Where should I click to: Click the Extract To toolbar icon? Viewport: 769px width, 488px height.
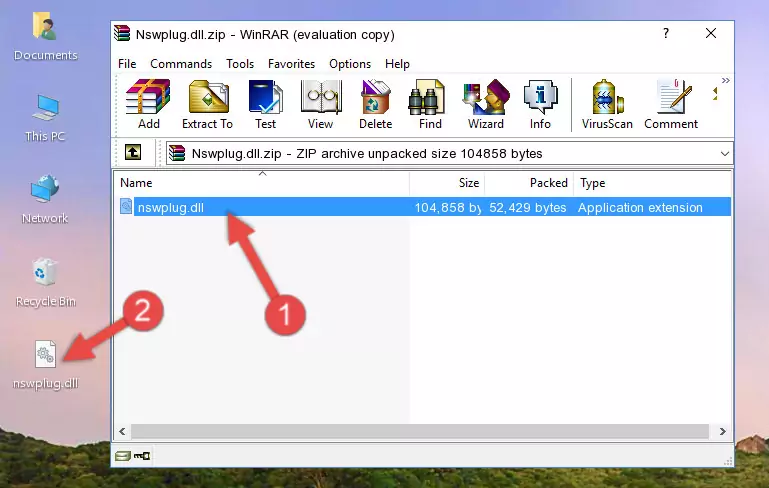pos(207,104)
